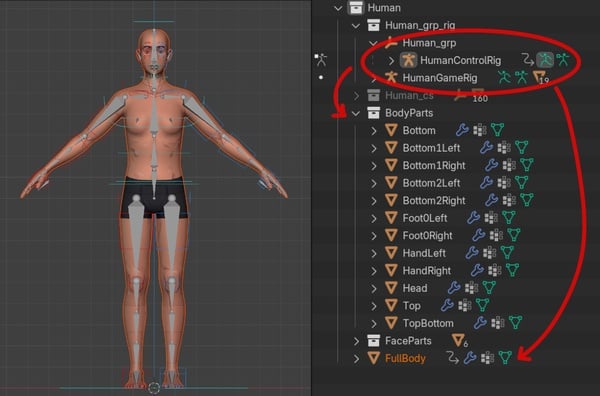Expand the Foot0Left mesh object
Viewport: 600px width, 396px height.
click(373, 218)
